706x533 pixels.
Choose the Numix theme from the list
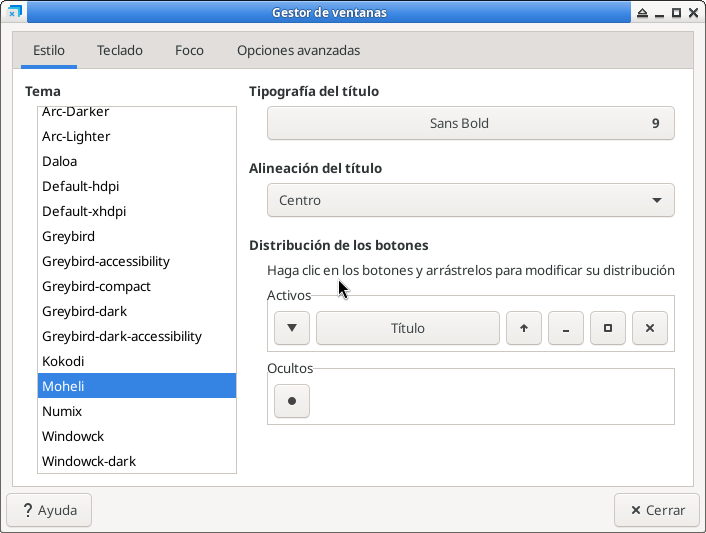point(62,411)
